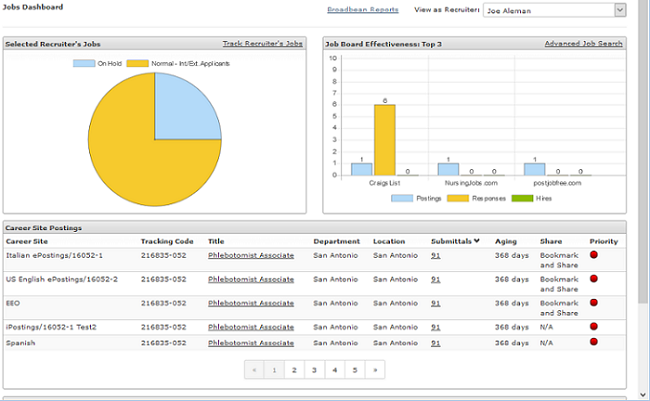The image size is (650, 401).
Task: Select page 5 in pagination
Action: point(354,369)
